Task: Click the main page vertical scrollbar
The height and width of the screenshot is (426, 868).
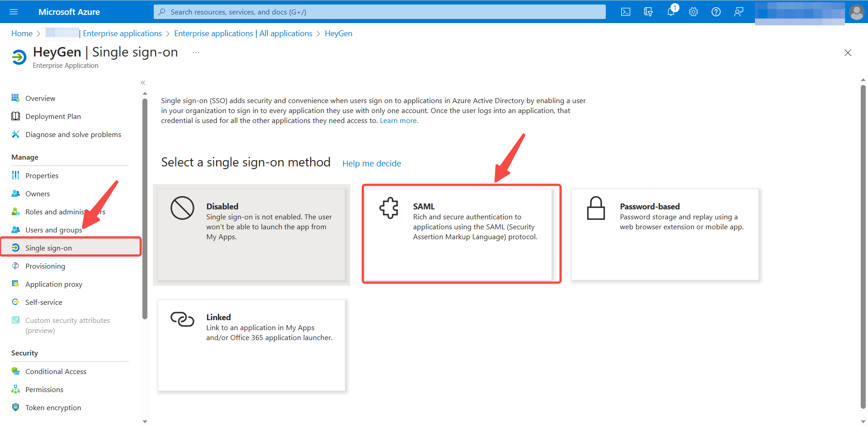Action: [x=863, y=246]
